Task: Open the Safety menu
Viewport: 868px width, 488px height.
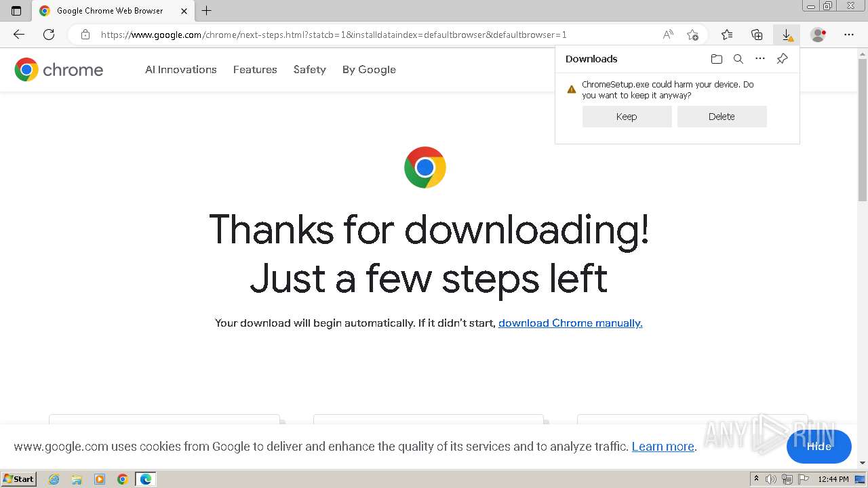Action: [310, 69]
